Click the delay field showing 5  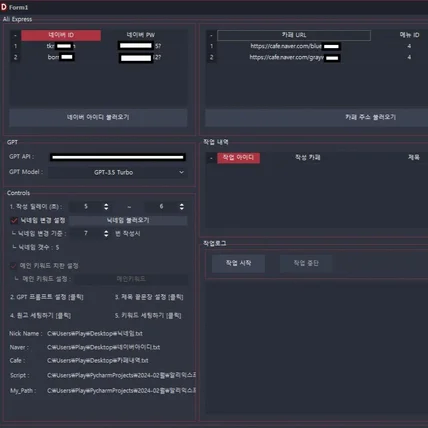coord(86,207)
